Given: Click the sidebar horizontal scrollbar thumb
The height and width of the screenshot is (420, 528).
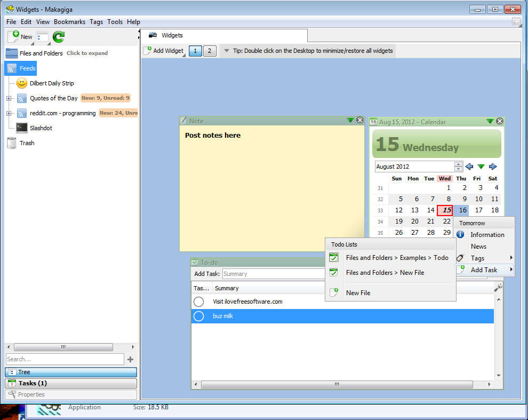Looking at the screenshot, I should [63, 347].
